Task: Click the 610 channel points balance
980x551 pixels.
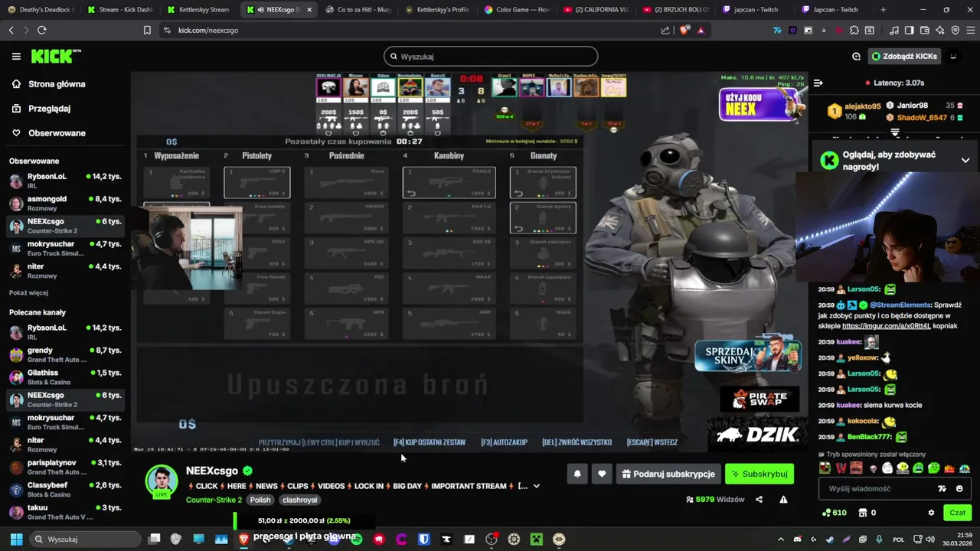Action: pos(835,513)
